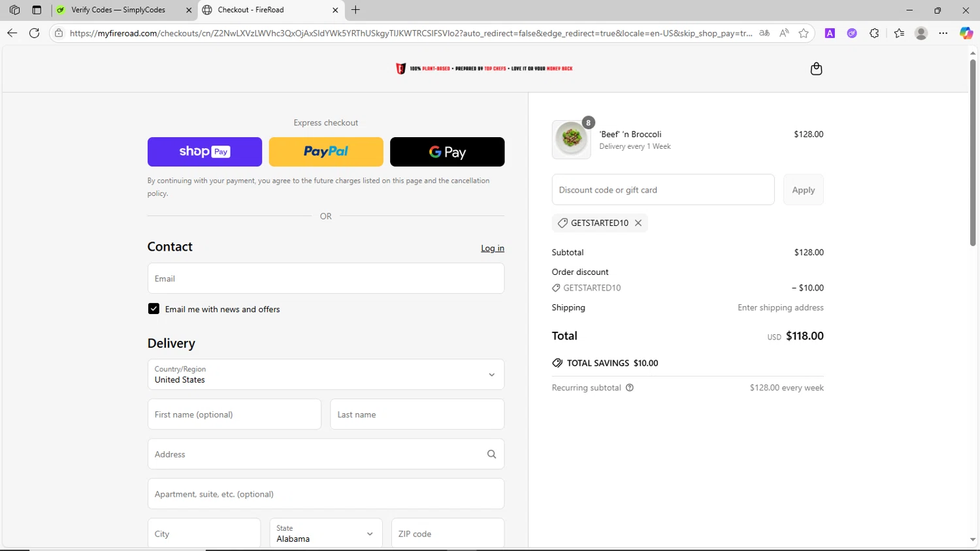
Task: Open the translate page icon
Action: (764, 33)
